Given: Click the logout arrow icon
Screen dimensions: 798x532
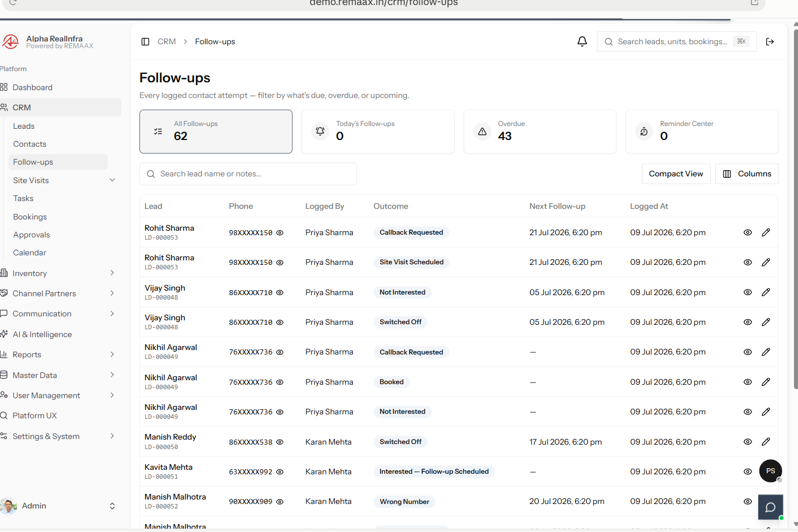Looking at the screenshot, I should pos(770,41).
